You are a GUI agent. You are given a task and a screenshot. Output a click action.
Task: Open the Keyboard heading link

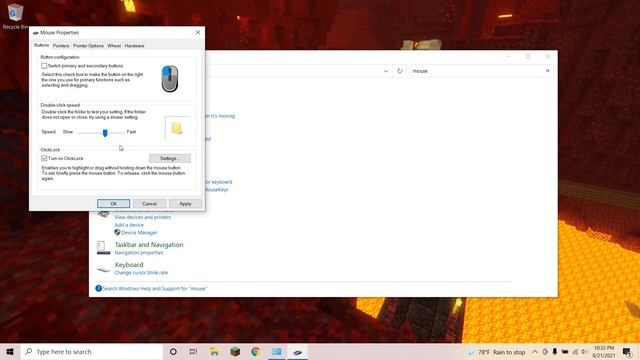(129, 265)
